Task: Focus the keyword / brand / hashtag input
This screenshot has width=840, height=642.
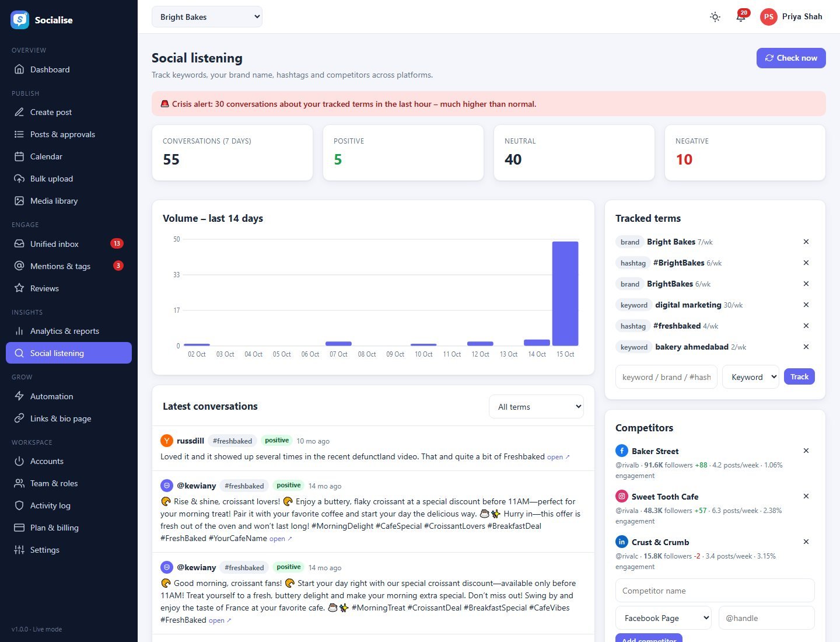Action: point(666,377)
